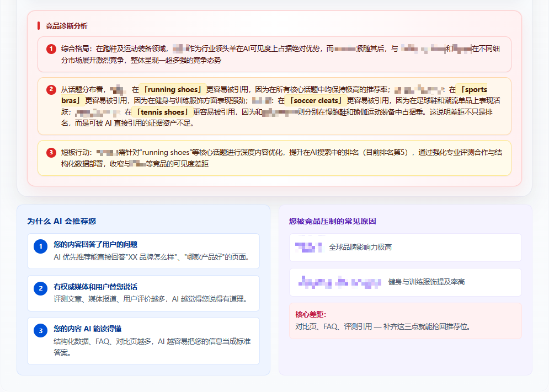Click description starting AI 优先推荐能直接回答
This screenshot has height=392, width=549.
pyautogui.click(x=153, y=257)
